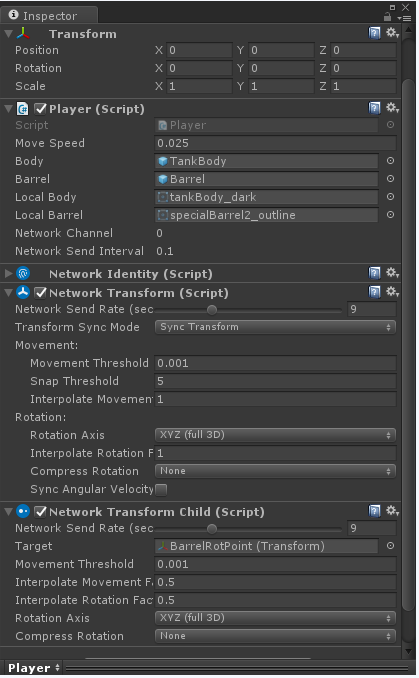
Task: Click object picker circle next to TankBody field
Action: click(x=390, y=161)
